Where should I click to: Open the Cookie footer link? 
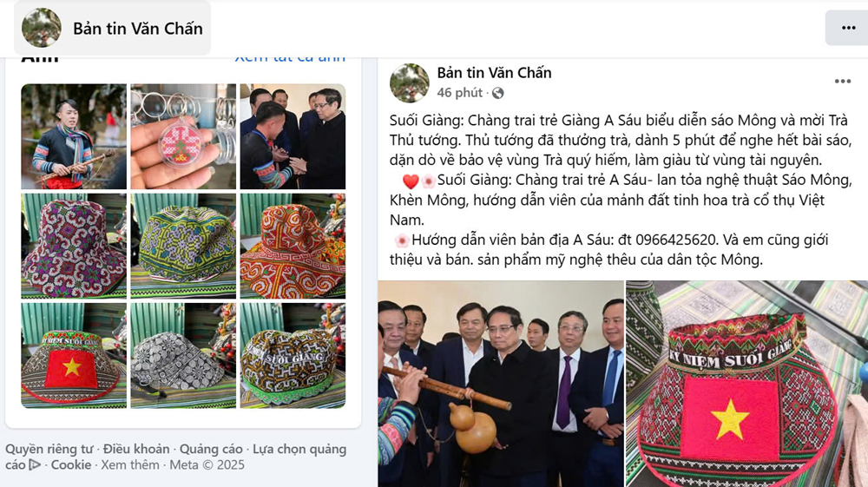(x=71, y=464)
